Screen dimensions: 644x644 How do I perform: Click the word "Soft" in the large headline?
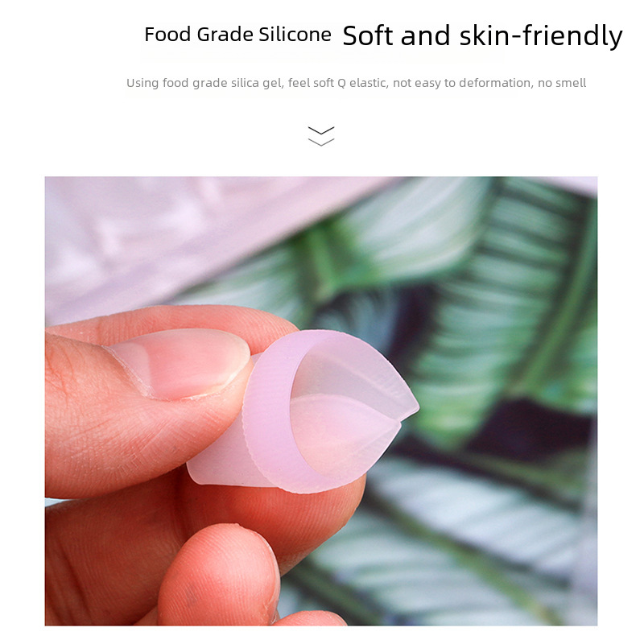tap(368, 35)
